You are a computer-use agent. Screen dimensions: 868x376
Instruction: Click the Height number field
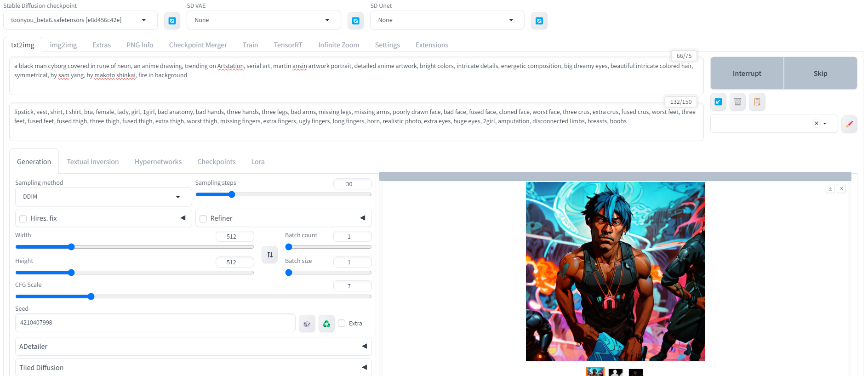[234, 262]
